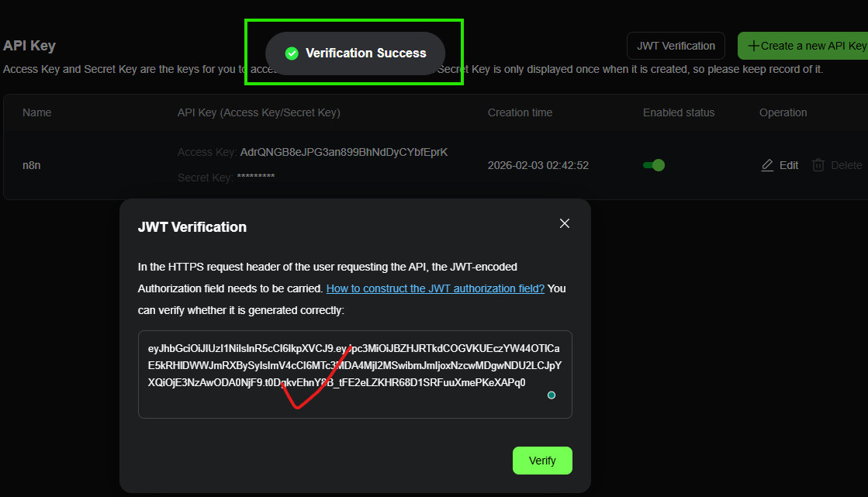Close the JWT Verification dialog
Viewport: 868px width, 497px height.
point(565,223)
